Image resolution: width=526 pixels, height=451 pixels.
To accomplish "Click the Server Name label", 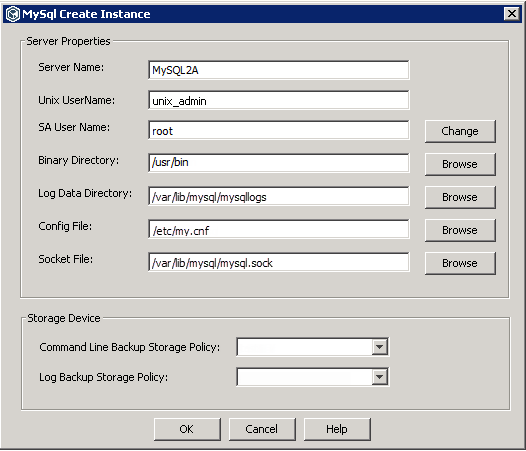I will tap(71, 67).
